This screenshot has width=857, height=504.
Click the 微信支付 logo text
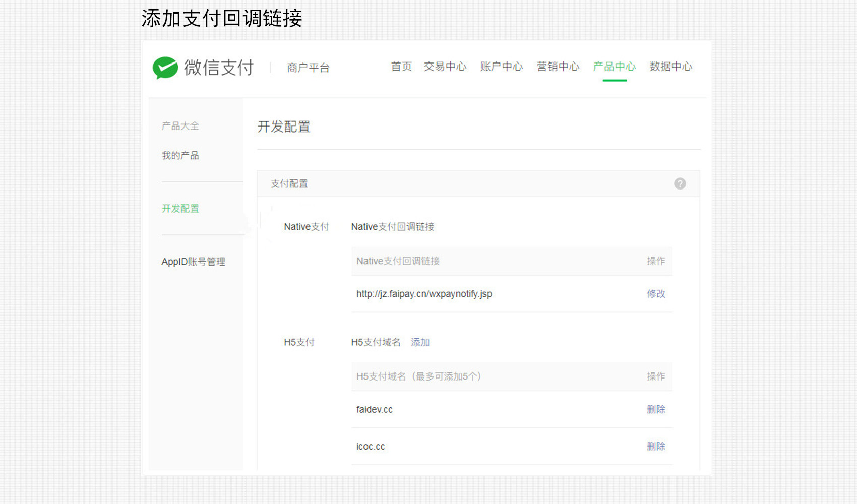(x=219, y=68)
